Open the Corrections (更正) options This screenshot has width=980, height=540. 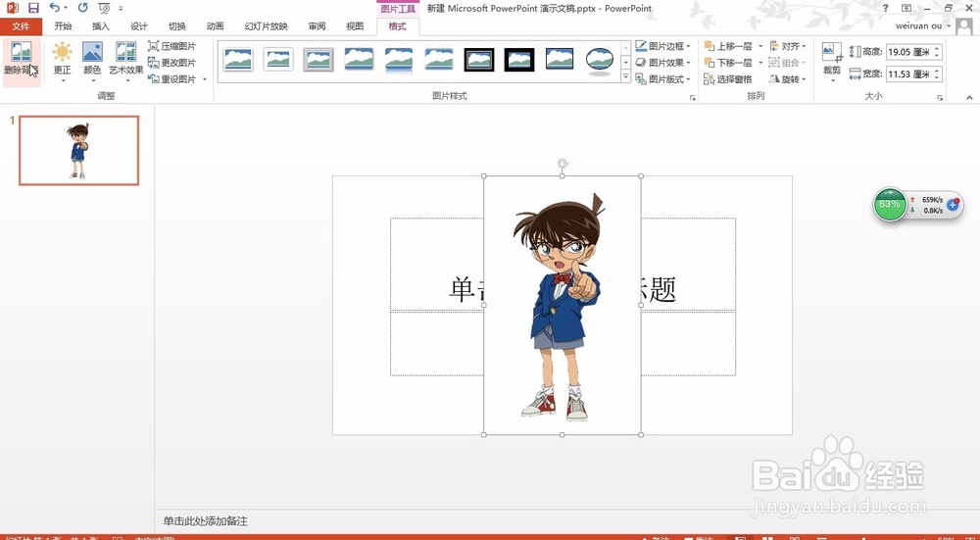[x=62, y=61]
